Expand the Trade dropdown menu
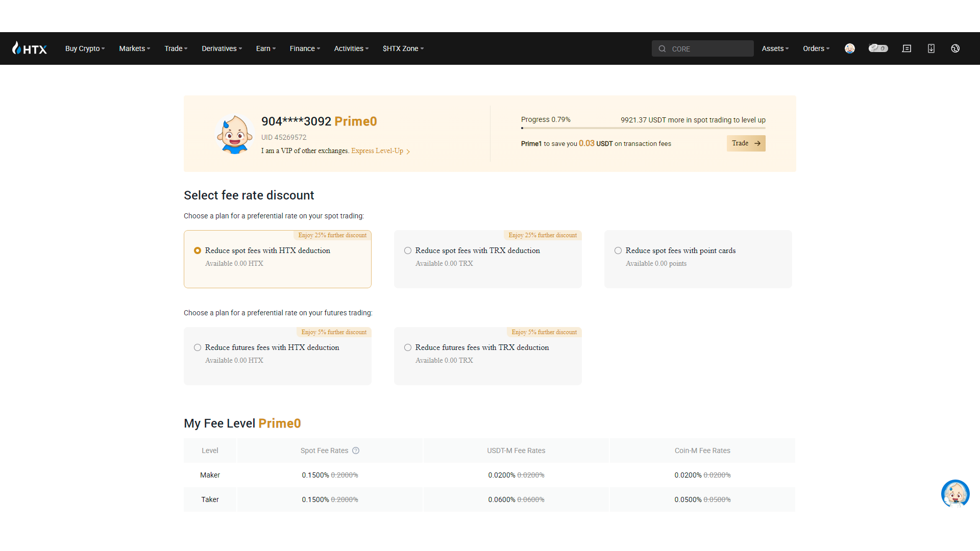 coord(176,48)
